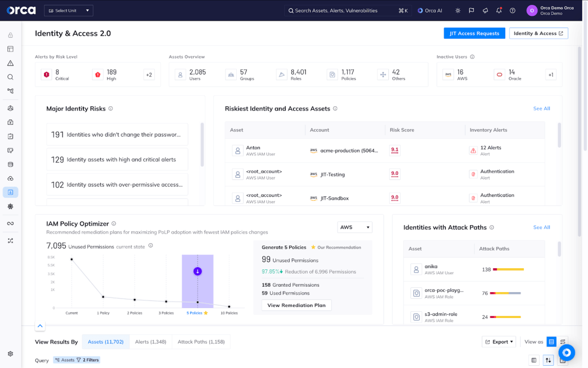Click the 8 Critical alerts stat
This screenshot has width=588, height=368.
(x=56, y=75)
